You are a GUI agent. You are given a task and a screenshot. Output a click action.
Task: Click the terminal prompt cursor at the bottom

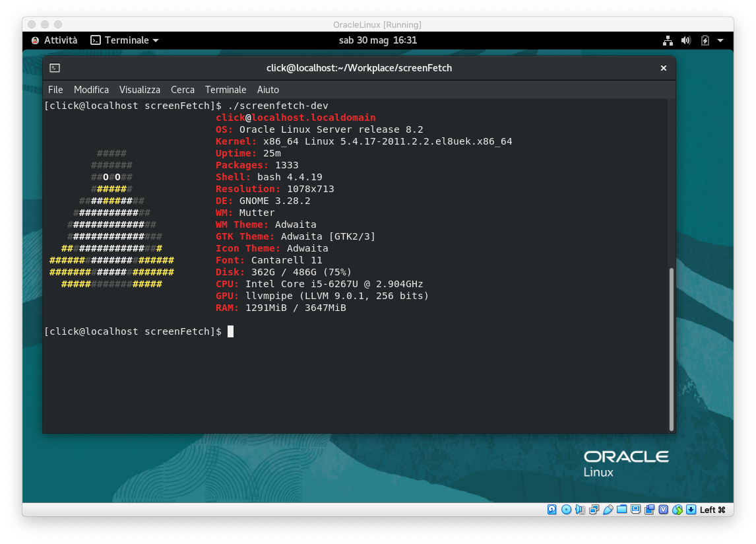pos(230,331)
